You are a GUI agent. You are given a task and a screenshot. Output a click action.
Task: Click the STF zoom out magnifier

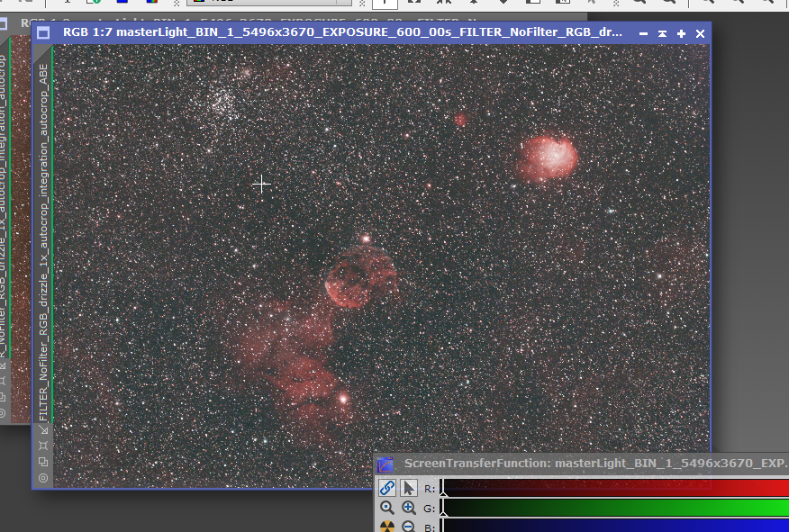pyautogui.click(x=409, y=527)
